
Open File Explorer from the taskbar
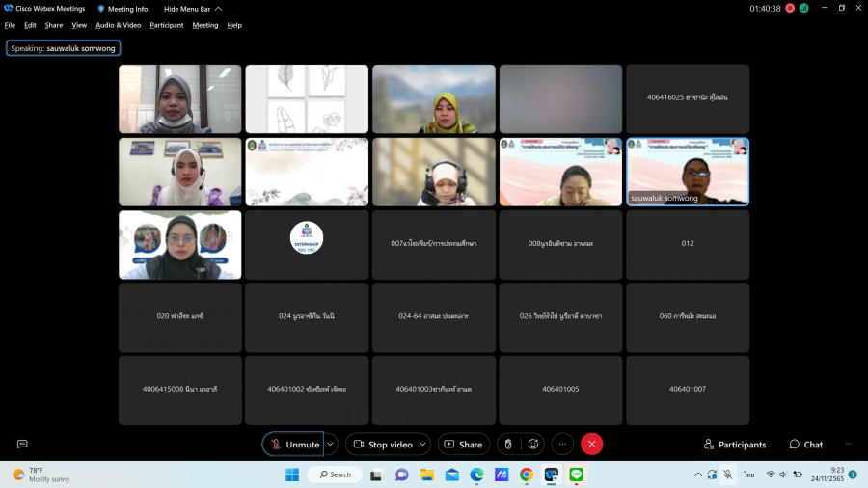(x=426, y=474)
